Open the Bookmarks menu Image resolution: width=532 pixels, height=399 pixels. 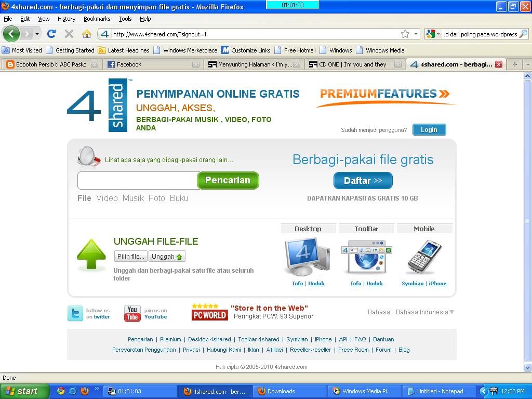[97, 19]
